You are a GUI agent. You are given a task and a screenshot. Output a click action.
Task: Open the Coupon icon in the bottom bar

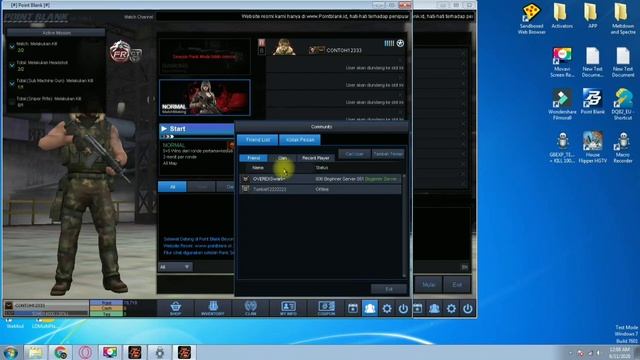coord(326,308)
